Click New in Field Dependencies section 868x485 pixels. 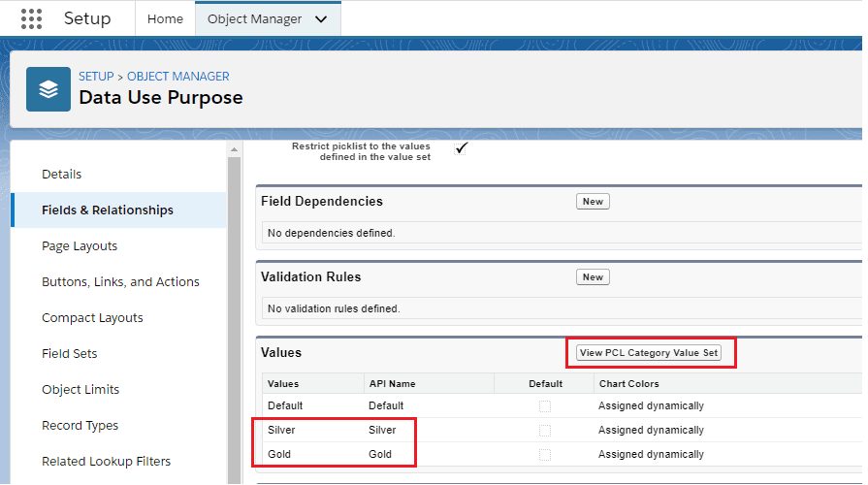coord(593,202)
